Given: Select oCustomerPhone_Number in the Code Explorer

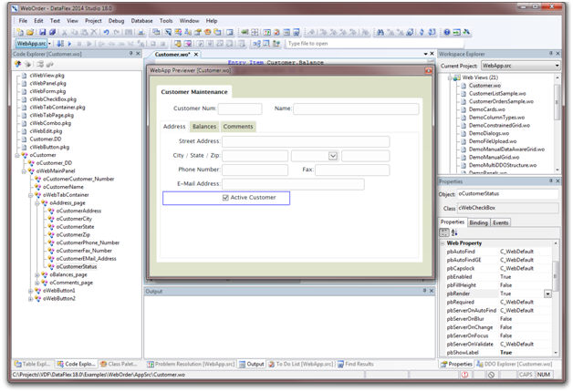Looking at the screenshot, I should click(88, 242).
